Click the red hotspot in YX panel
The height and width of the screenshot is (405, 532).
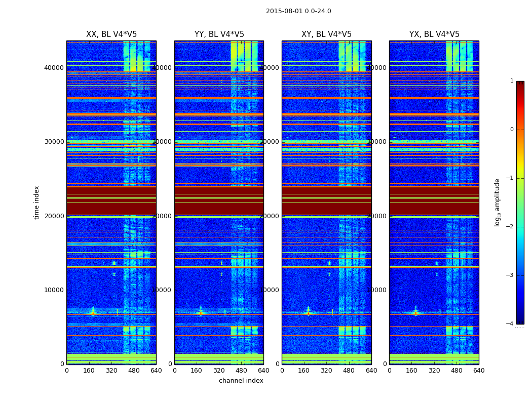pyautogui.click(x=415, y=313)
